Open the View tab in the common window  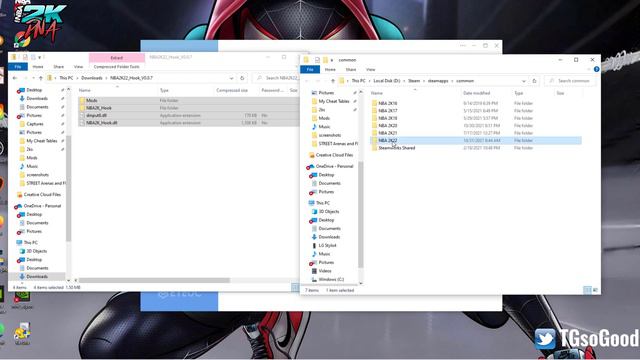[x=370, y=69]
